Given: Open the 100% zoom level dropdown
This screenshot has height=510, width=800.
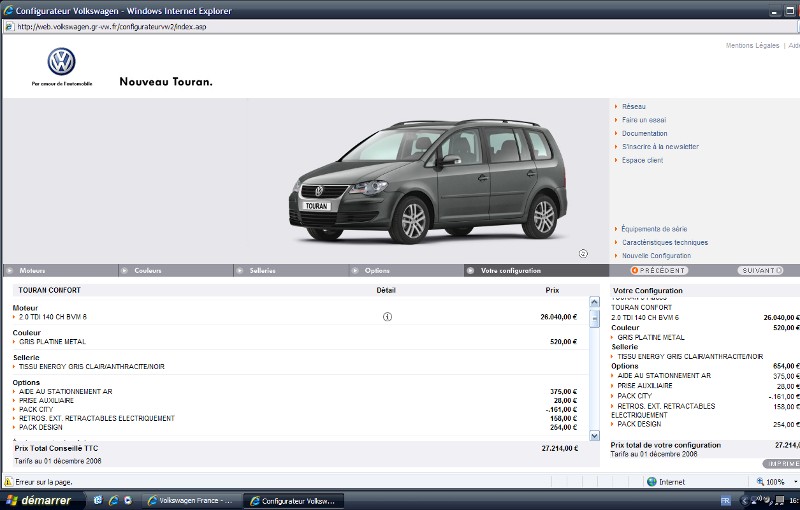Looking at the screenshot, I should pos(796,481).
